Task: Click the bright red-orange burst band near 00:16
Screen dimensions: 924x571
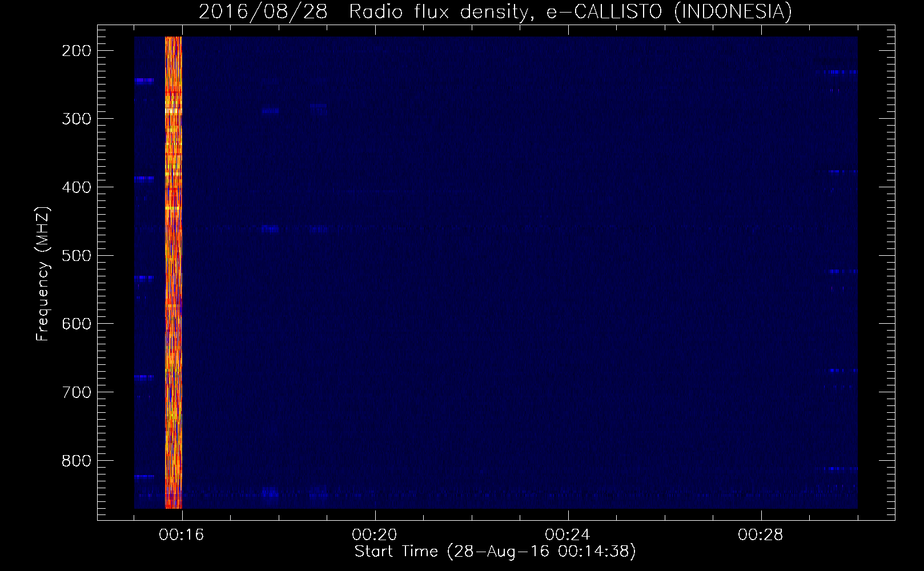Action: point(174,272)
